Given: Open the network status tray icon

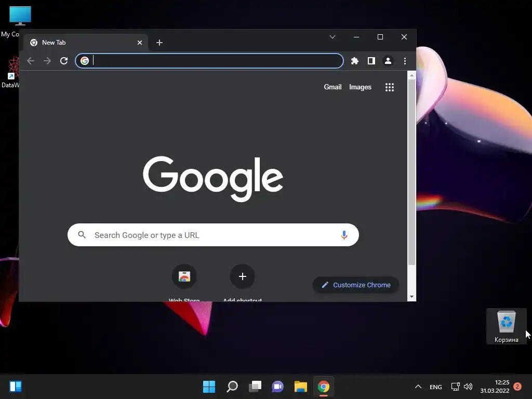Looking at the screenshot, I should [x=455, y=387].
